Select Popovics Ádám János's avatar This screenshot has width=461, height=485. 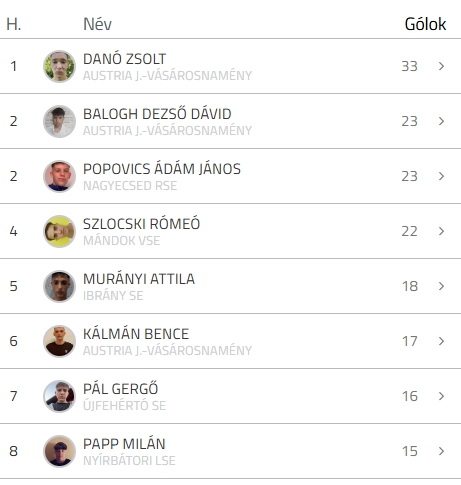[59, 176]
